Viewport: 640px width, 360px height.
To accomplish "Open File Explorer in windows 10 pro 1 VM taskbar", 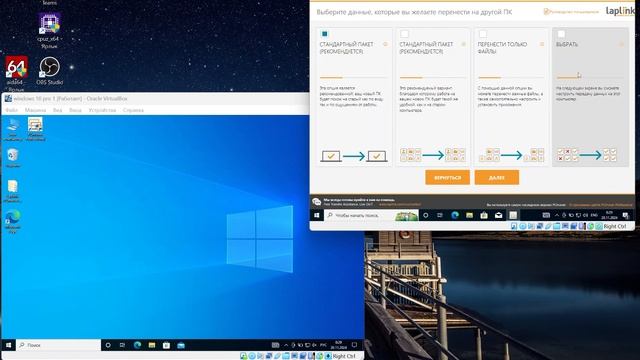I will pos(152,345).
